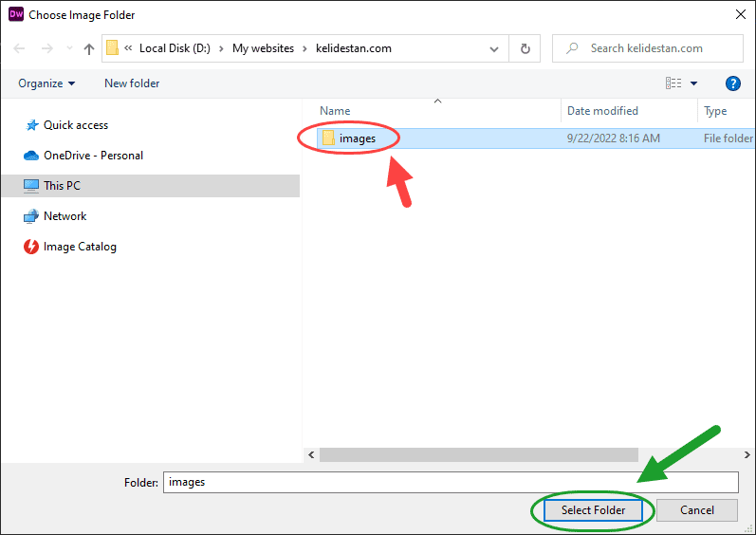The image size is (756, 535).
Task: Click the This PC monitor icon
Action: coord(31,186)
